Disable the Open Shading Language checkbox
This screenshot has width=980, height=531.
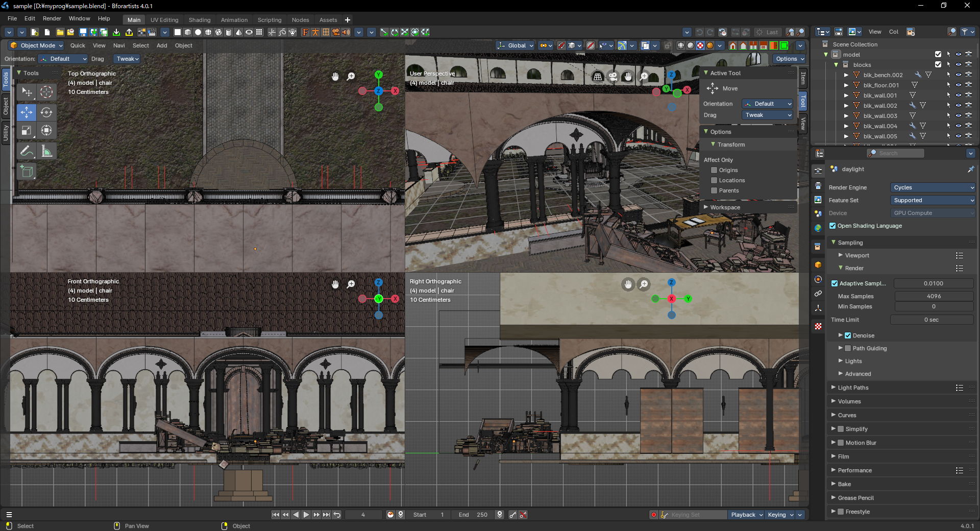832,226
